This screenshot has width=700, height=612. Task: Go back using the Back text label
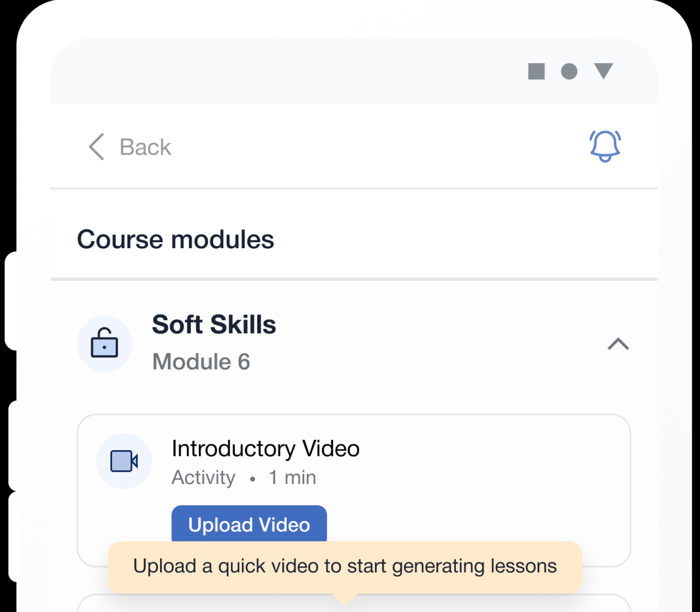pyautogui.click(x=145, y=147)
